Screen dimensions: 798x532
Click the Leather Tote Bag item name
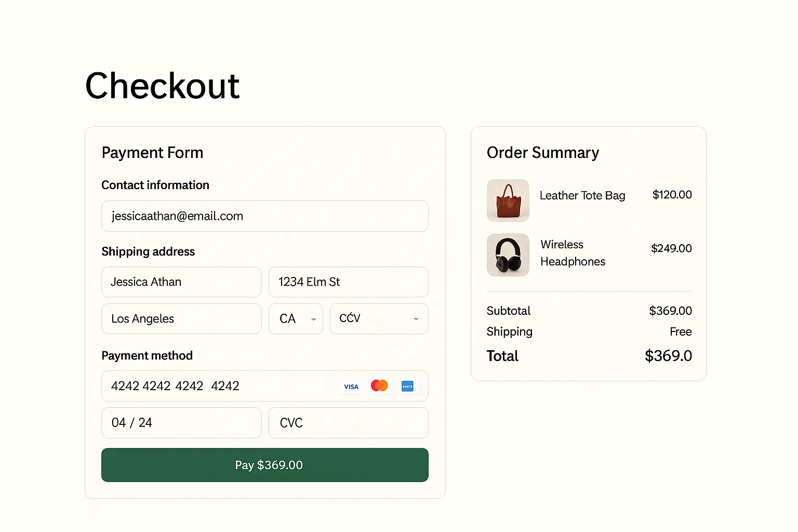point(582,195)
